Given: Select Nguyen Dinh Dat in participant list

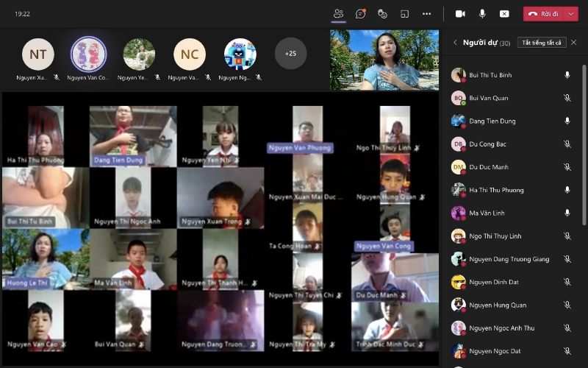Looking at the screenshot, I should click(x=494, y=282).
